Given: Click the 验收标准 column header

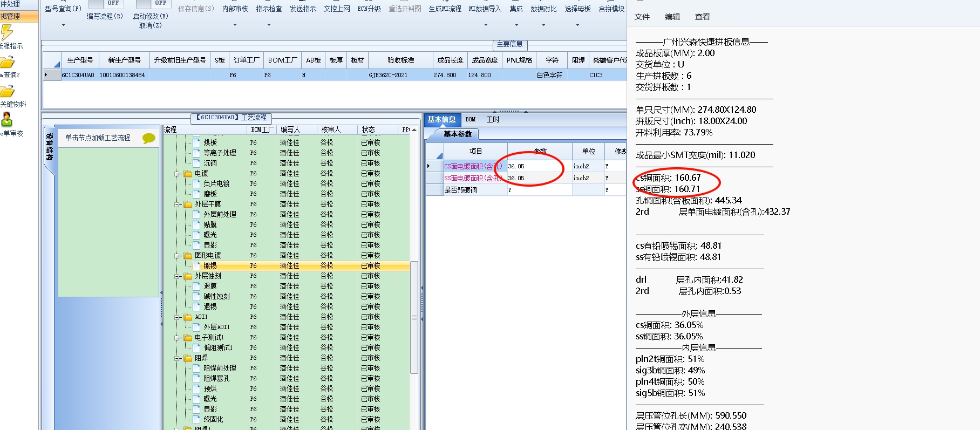Looking at the screenshot, I should (400, 60).
